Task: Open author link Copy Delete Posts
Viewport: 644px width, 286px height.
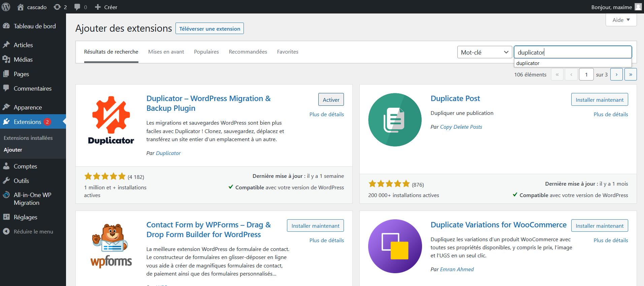Action: [x=461, y=127]
